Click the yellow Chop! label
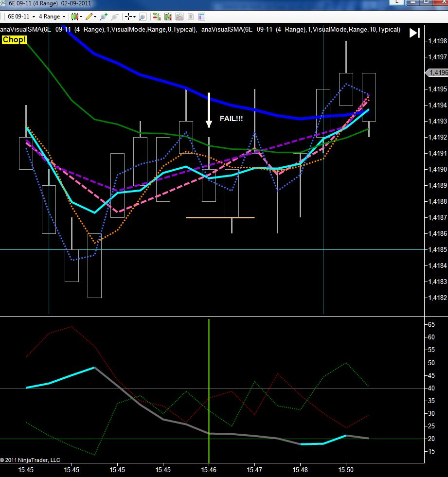The height and width of the screenshot is (477, 448). click(14, 40)
